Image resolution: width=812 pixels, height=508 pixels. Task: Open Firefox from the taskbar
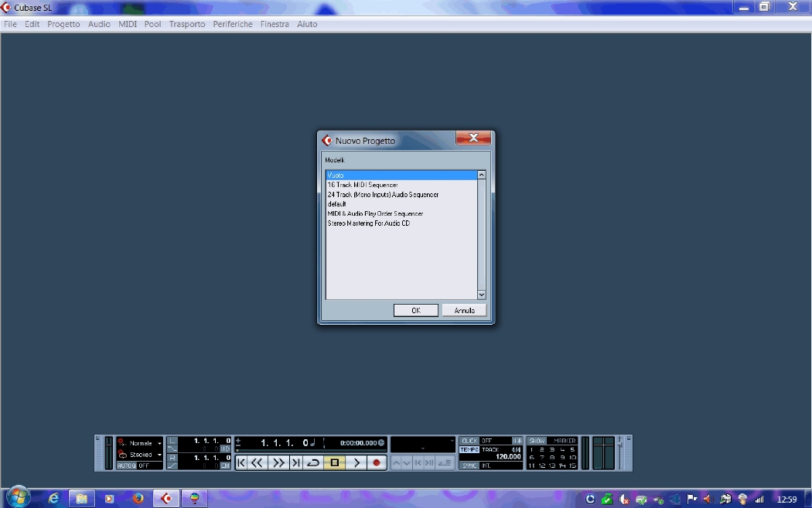pos(138,498)
